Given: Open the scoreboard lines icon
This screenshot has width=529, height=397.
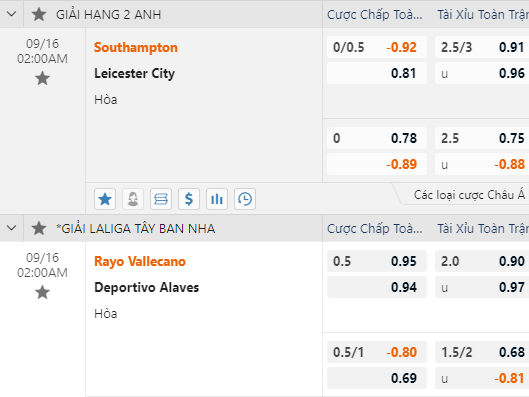Looking at the screenshot, I should coord(161,199).
